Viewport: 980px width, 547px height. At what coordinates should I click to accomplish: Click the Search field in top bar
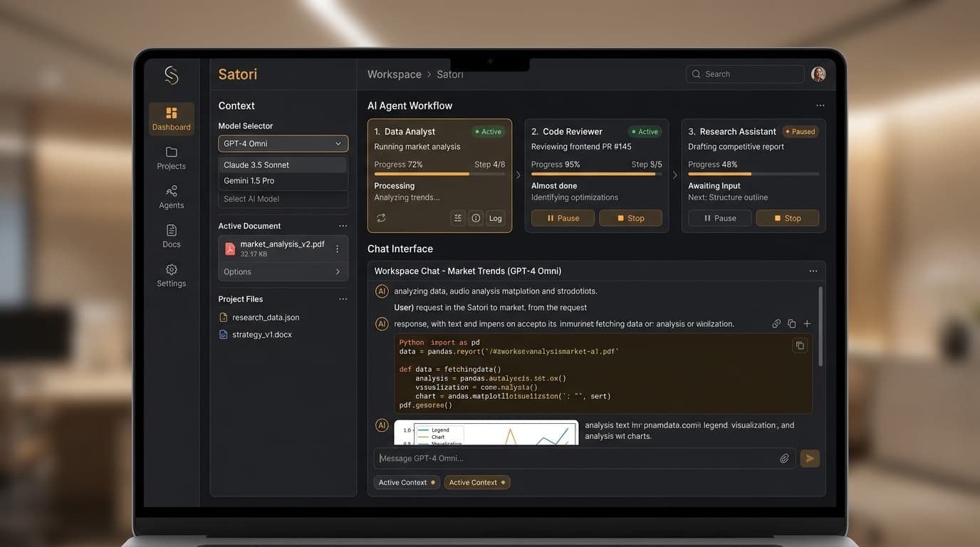[x=745, y=74]
